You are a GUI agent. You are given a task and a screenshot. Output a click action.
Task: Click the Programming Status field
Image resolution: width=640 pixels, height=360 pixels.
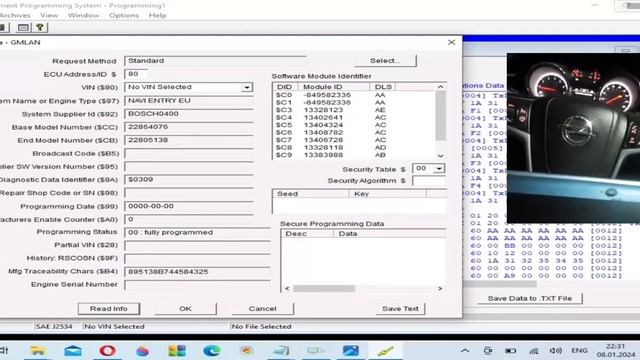click(x=197, y=232)
